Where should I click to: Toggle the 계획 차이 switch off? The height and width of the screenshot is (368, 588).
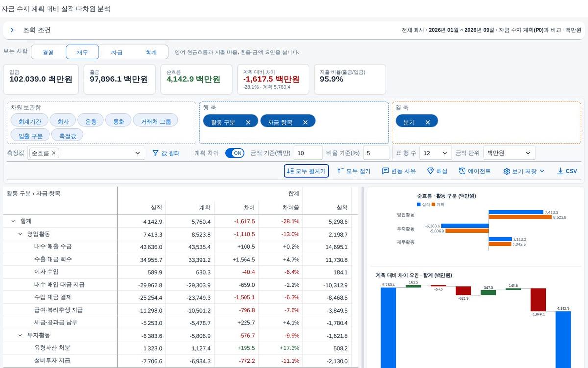tap(235, 153)
